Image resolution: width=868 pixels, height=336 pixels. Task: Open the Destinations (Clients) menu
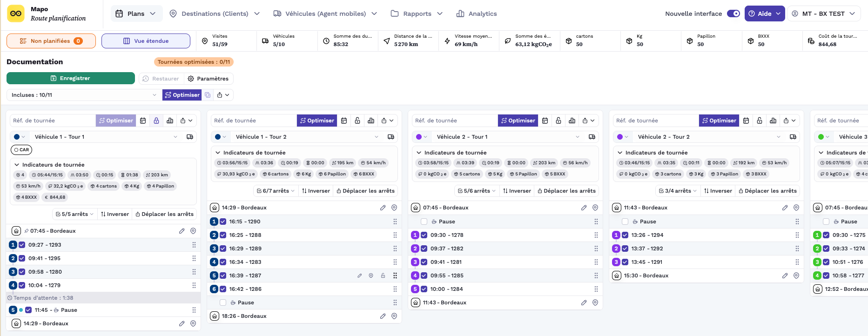tap(215, 13)
